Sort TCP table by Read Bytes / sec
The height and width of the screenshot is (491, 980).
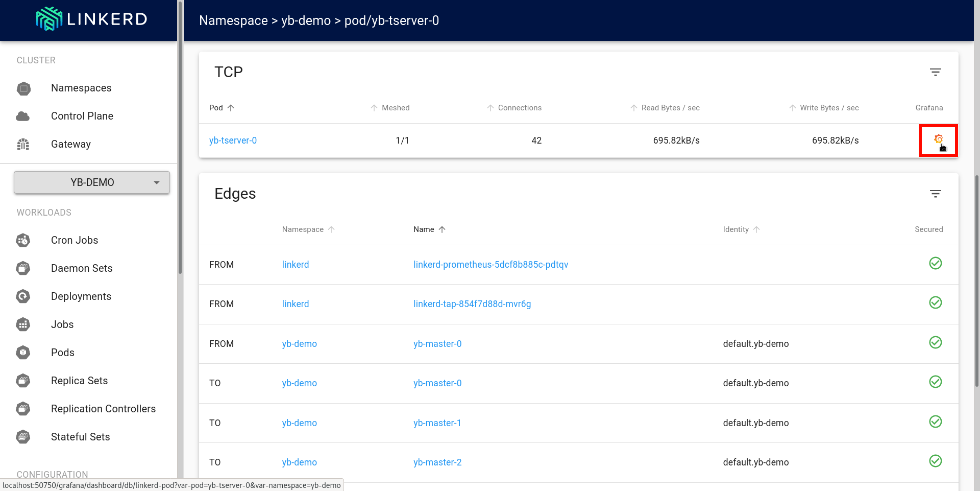tap(665, 108)
